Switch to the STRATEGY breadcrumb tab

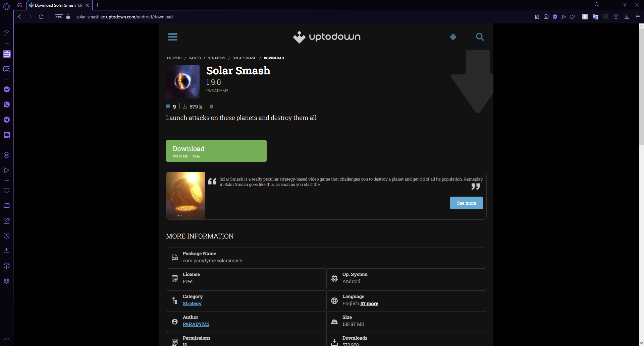tap(216, 58)
